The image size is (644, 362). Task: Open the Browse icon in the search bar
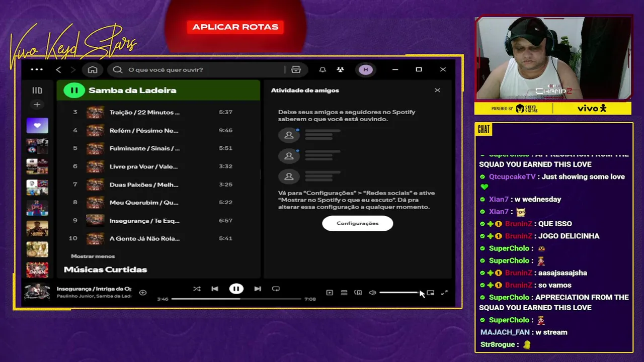[x=296, y=69]
